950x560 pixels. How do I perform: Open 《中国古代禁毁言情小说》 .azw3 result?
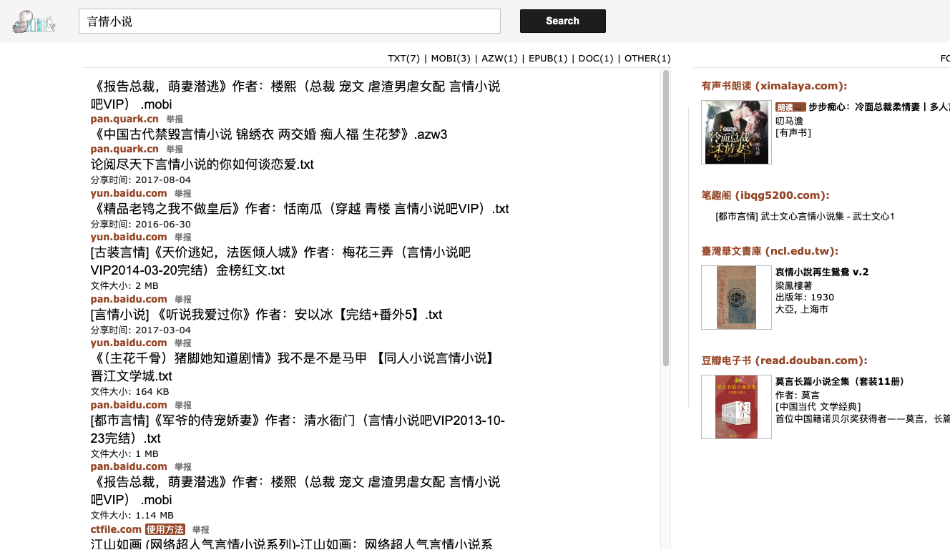pyautogui.click(x=269, y=134)
